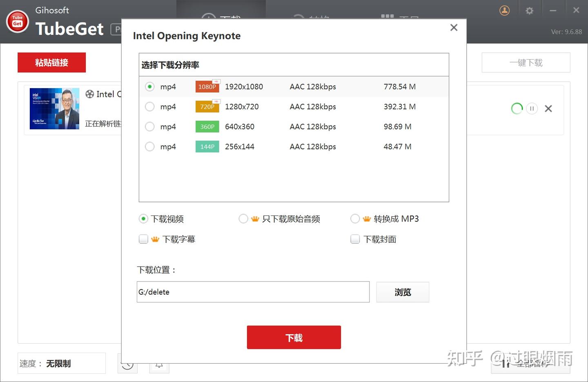The width and height of the screenshot is (588, 382).
Task: Click the Intel video thumbnail
Action: pyautogui.click(x=55, y=109)
